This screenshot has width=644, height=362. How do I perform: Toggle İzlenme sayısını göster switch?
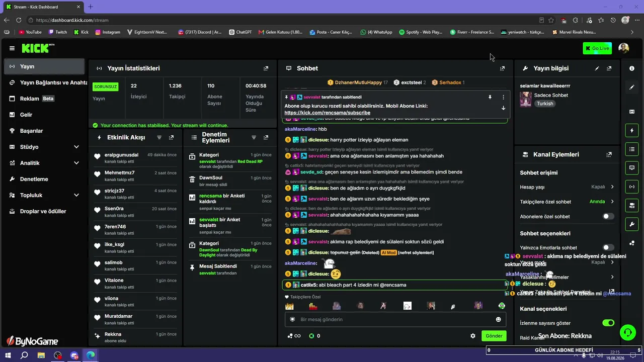[x=608, y=323]
